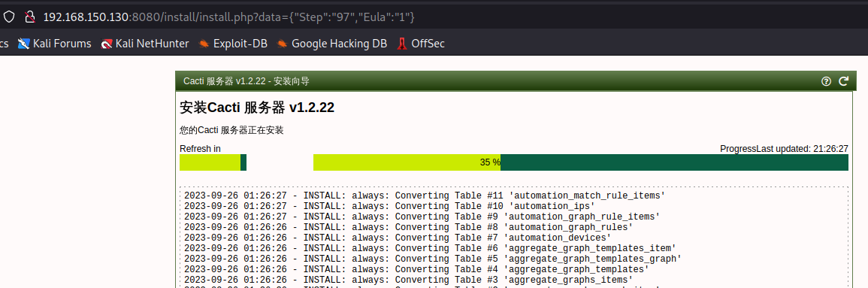Viewport: 868px width, 288px height.
Task: Click the shield tracking protection icon
Action: [8, 17]
